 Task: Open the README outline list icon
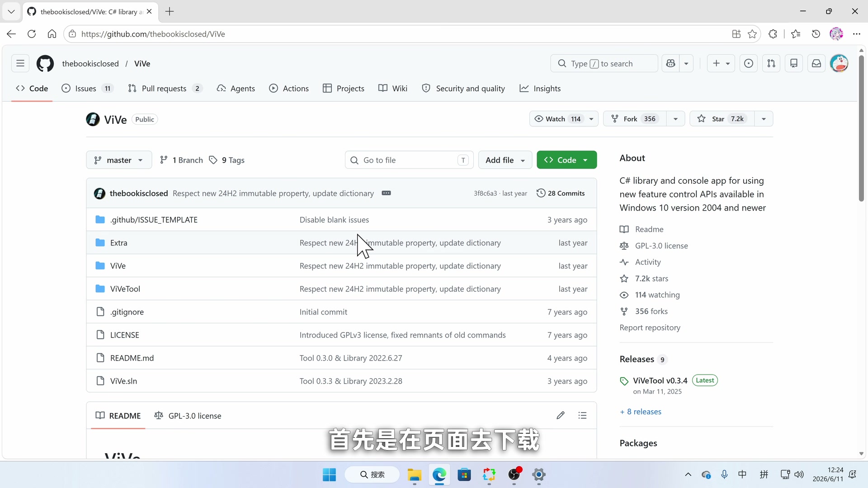[582, 415]
